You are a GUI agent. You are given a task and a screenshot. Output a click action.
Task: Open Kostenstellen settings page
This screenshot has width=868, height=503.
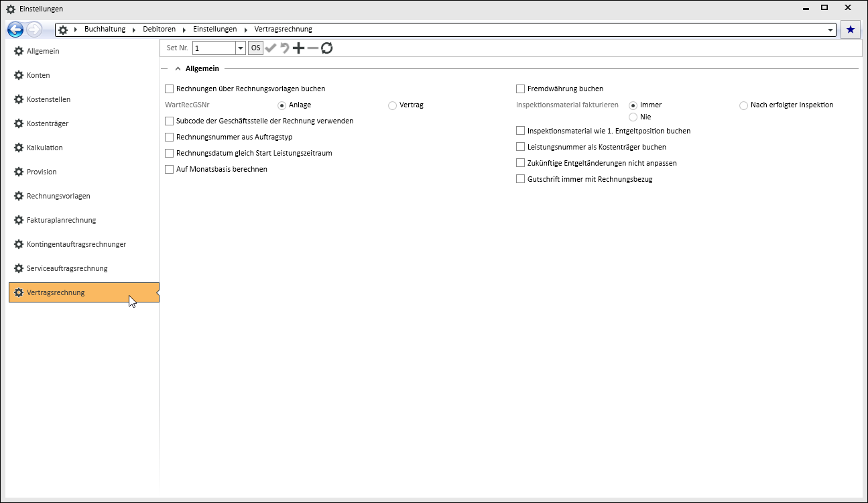84,99
